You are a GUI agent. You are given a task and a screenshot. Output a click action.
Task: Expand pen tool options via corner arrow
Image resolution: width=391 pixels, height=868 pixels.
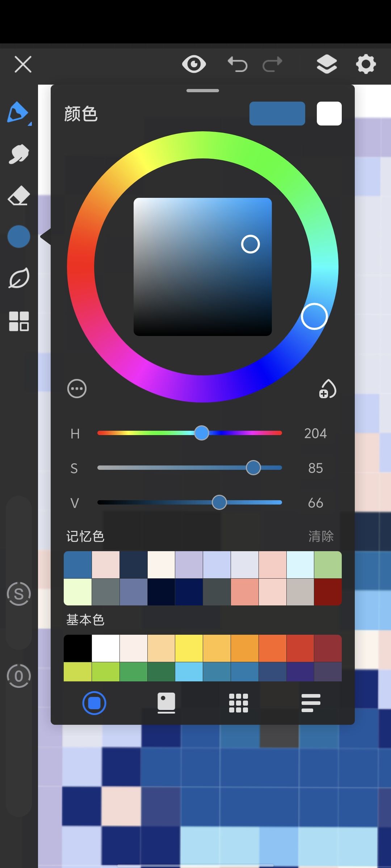click(30, 124)
